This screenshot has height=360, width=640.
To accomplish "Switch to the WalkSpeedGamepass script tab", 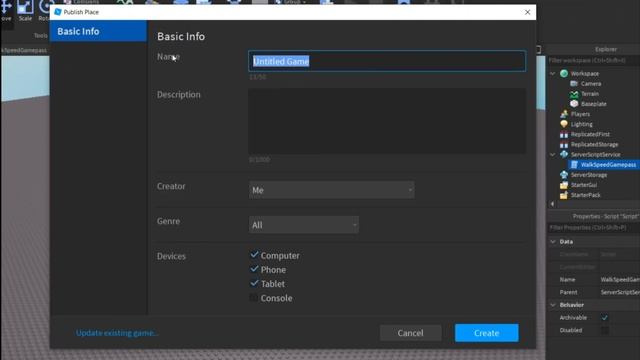I will point(24,50).
